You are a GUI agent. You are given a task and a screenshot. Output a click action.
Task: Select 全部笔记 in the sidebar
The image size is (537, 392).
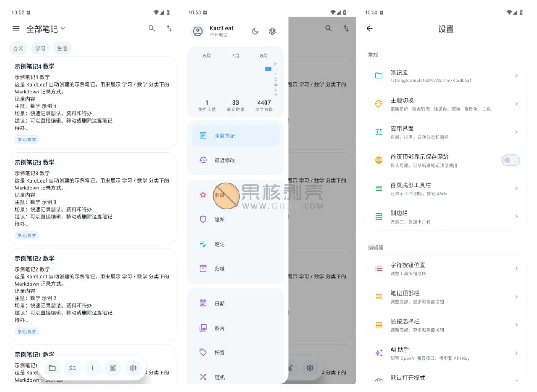(236, 136)
